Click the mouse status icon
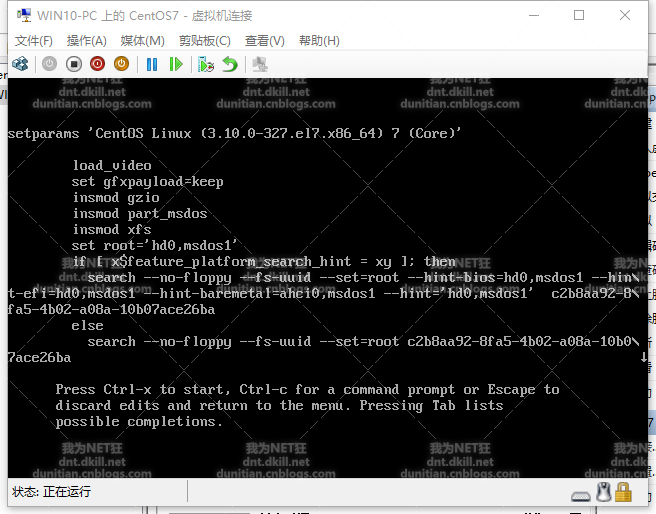The height and width of the screenshot is (514, 656). click(x=603, y=492)
